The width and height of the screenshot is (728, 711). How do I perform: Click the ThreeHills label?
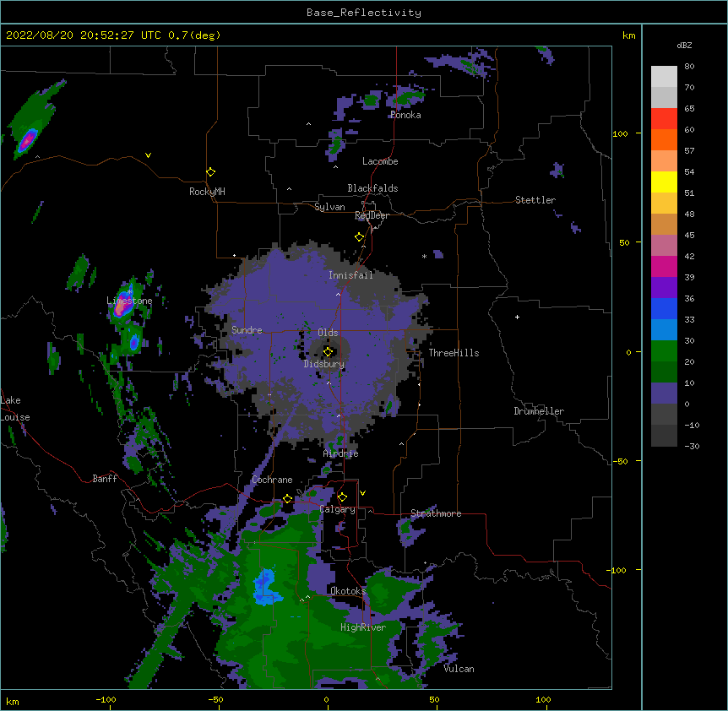coord(454,353)
